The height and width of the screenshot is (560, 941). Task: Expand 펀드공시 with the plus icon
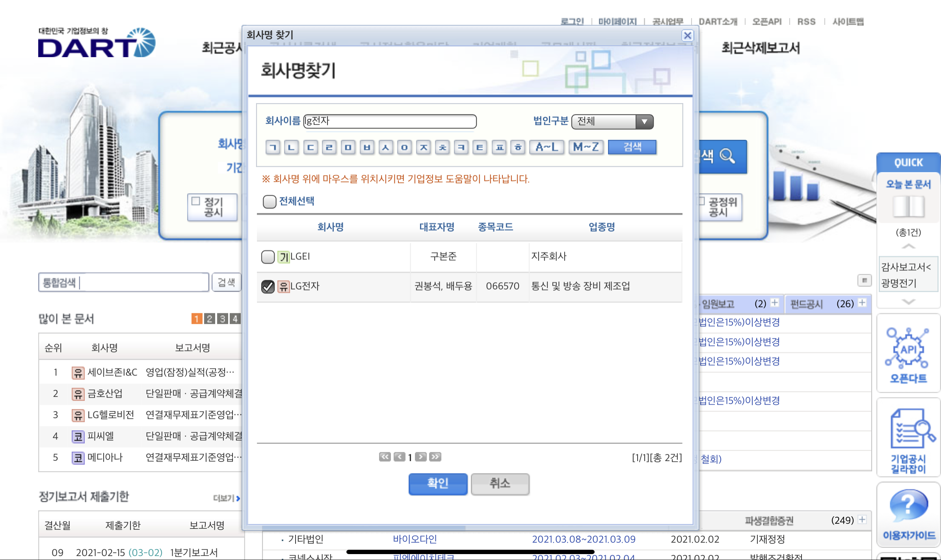pyautogui.click(x=862, y=303)
